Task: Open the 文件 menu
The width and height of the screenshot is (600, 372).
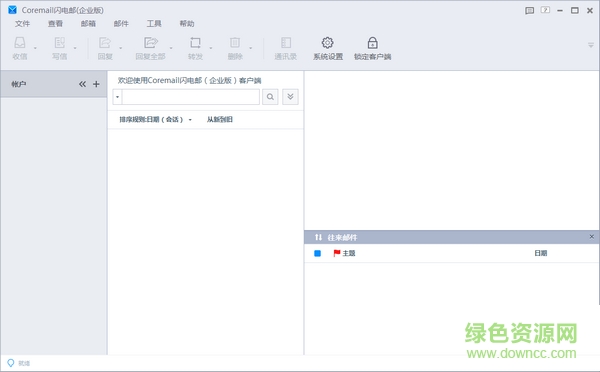Action: 22,24
